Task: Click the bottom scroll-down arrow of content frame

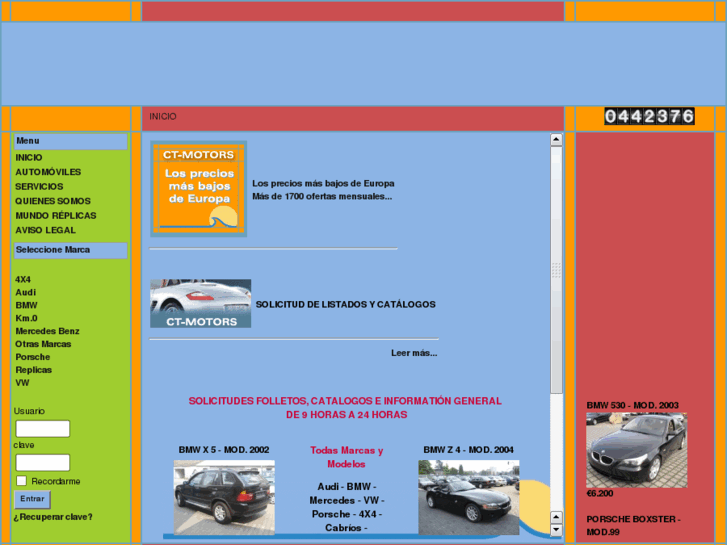Action: coord(556,529)
